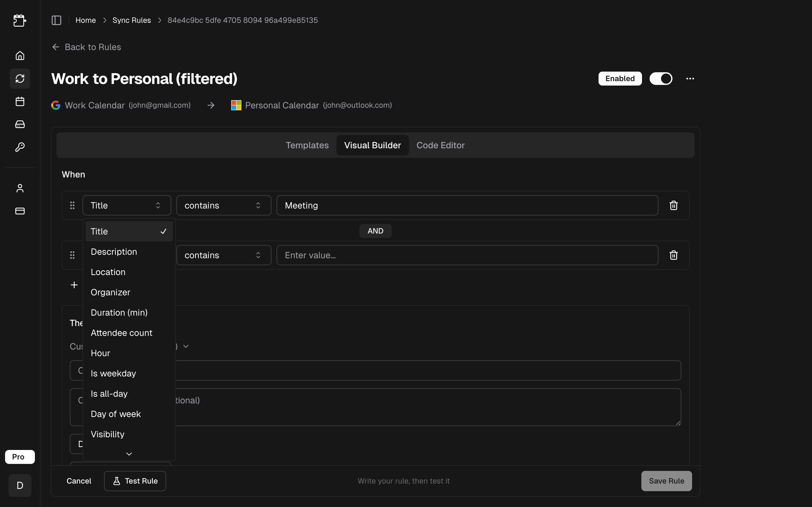Click the key icon in sidebar
The height and width of the screenshot is (507, 812).
[20, 147]
